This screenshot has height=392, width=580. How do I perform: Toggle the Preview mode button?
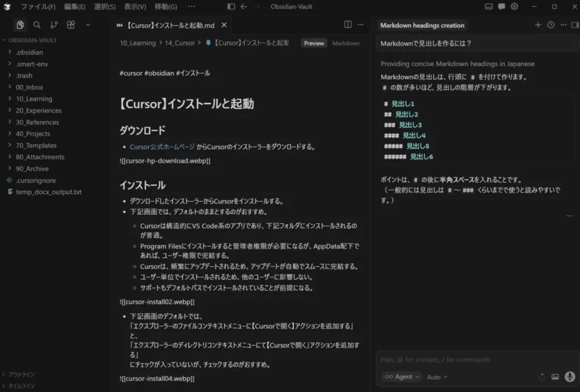coord(314,42)
